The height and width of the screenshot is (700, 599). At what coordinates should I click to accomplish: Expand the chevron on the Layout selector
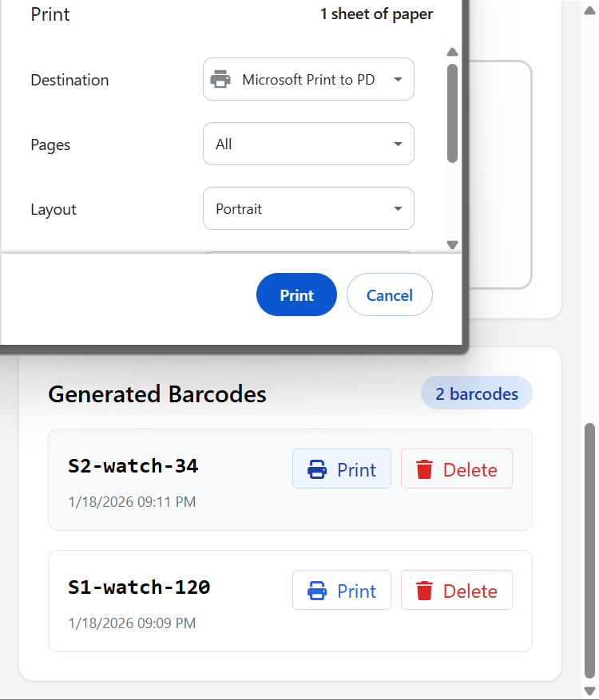coord(397,208)
